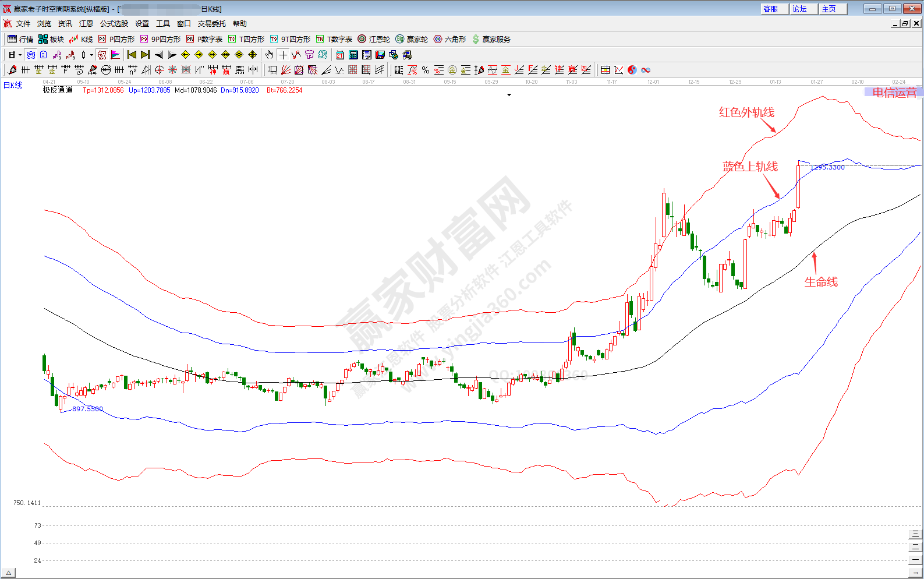
Task: Click the 论坛 forum button
Action: [803, 9]
